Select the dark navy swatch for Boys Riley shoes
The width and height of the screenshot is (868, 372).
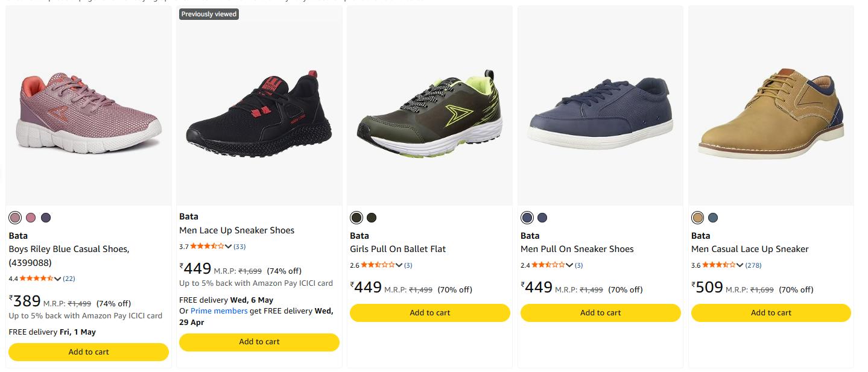(46, 218)
